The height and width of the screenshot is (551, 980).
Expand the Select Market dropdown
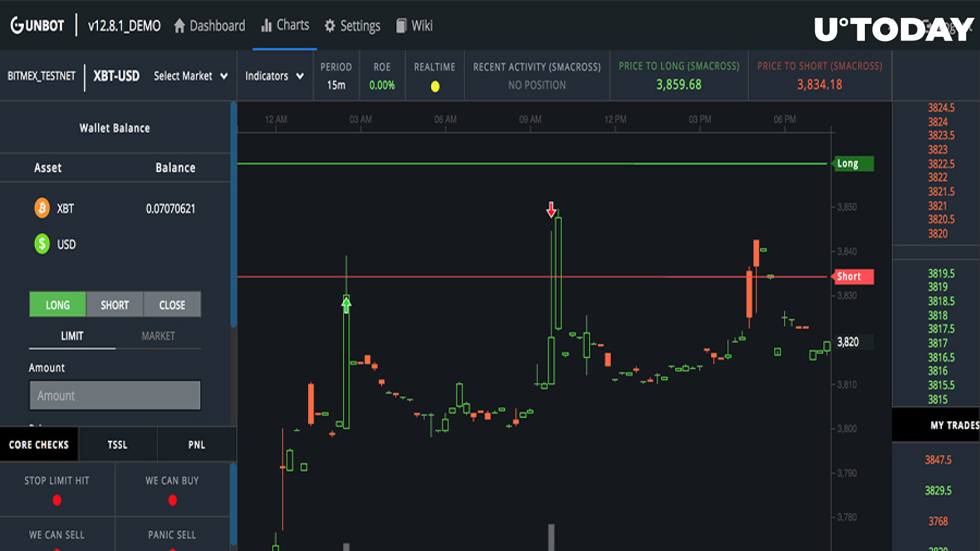[190, 76]
